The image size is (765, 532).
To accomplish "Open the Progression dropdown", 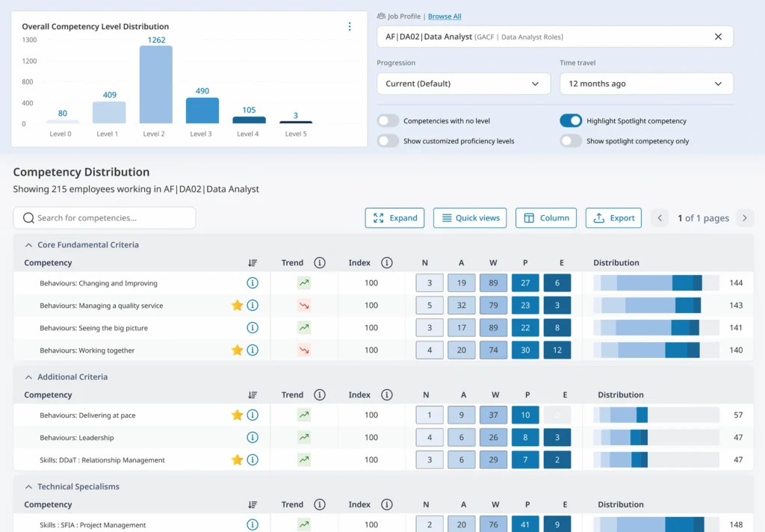I will point(463,84).
